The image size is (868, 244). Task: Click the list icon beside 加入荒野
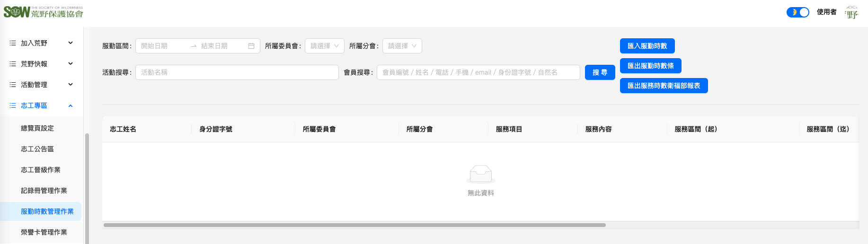13,43
